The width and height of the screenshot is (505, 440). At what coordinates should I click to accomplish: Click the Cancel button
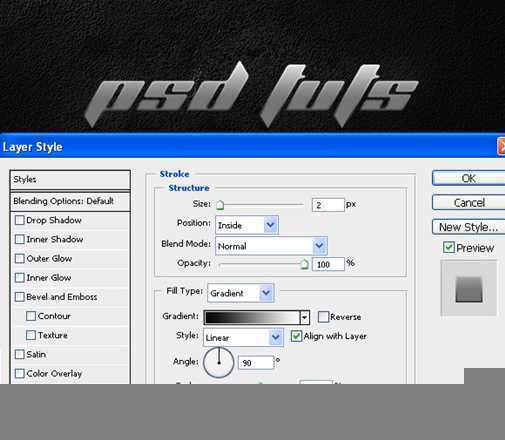click(468, 203)
